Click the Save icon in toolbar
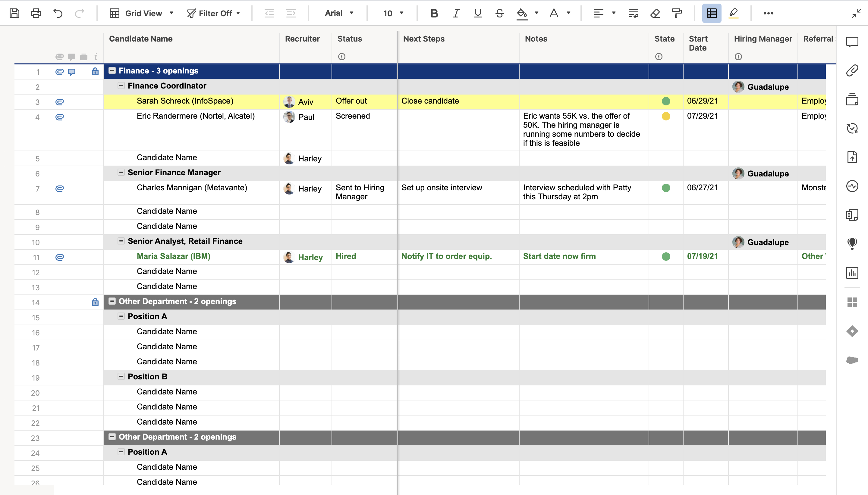 point(14,13)
